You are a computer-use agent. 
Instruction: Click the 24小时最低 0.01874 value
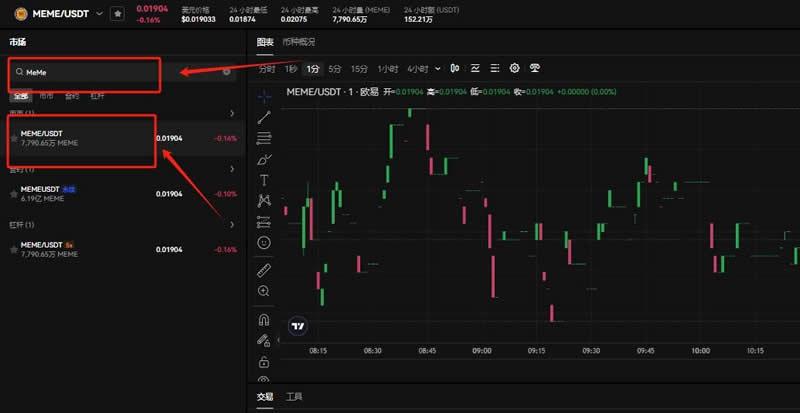click(x=243, y=19)
